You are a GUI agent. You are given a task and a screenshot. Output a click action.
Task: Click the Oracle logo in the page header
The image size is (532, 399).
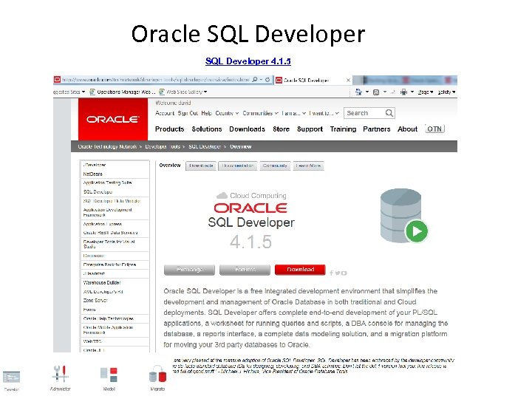coord(112,120)
